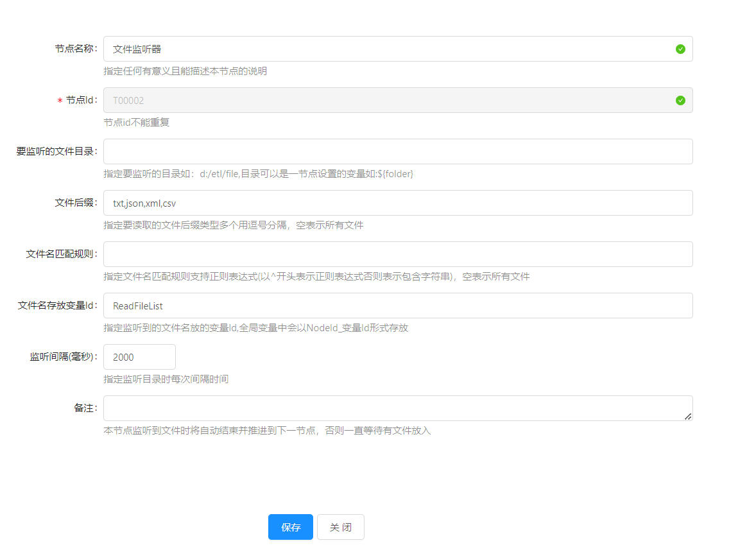Click the green checkmark in 节点Id field
The image size is (756, 552).
(680, 100)
